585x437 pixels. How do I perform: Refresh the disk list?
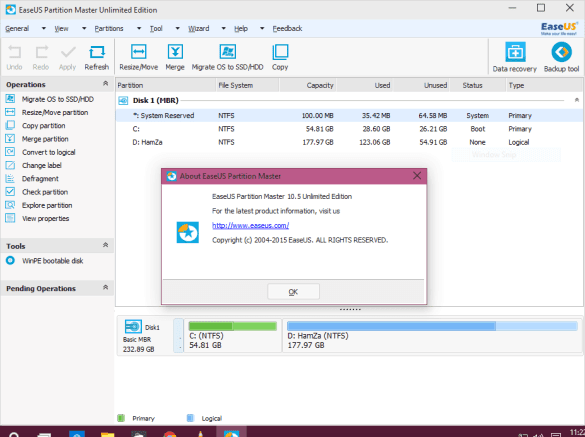tap(97, 57)
